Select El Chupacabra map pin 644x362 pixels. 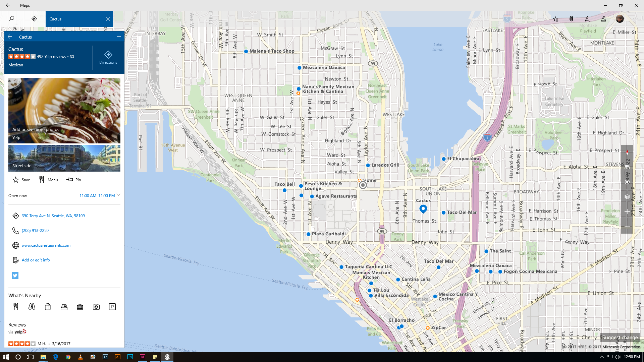pyautogui.click(x=444, y=159)
